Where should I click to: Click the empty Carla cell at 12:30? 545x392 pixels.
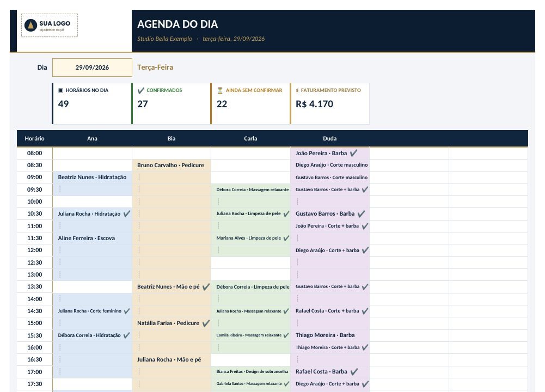(x=250, y=262)
